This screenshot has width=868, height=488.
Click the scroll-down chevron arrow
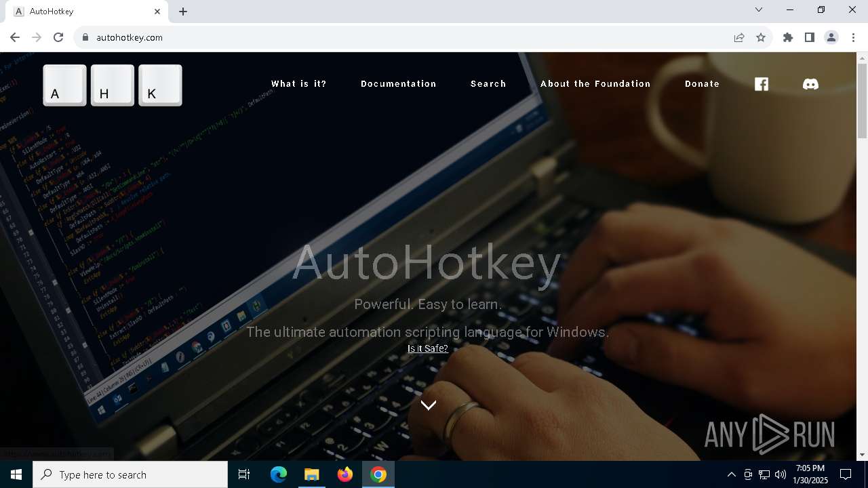pos(428,405)
